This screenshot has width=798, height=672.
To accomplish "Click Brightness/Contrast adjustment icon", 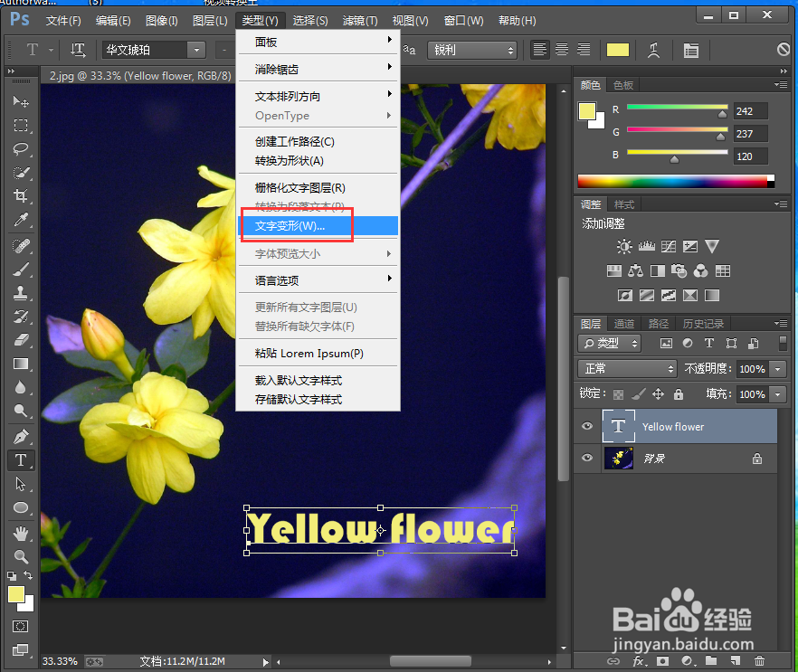I will tap(624, 247).
